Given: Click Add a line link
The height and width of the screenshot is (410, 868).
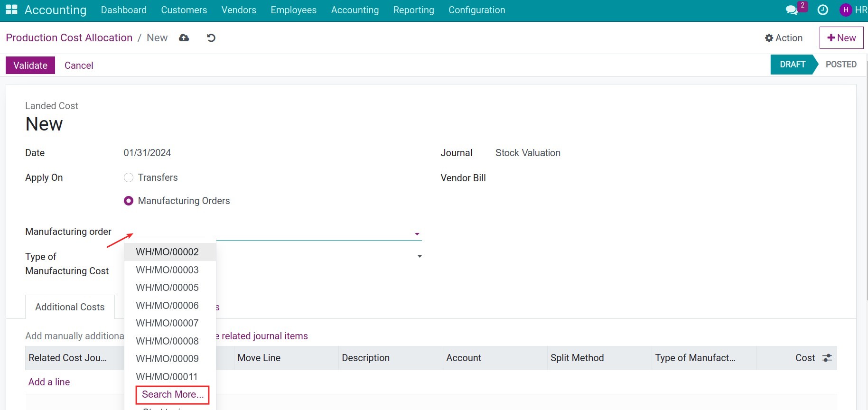Looking at the screenshot, I should (x=49, y=382).
